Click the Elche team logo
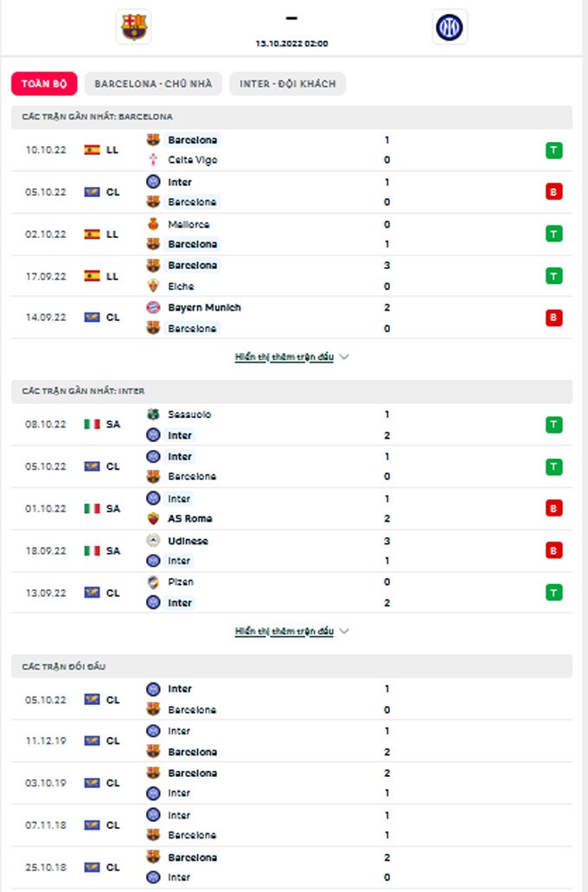The image size is (588, 892). [153, 286]
